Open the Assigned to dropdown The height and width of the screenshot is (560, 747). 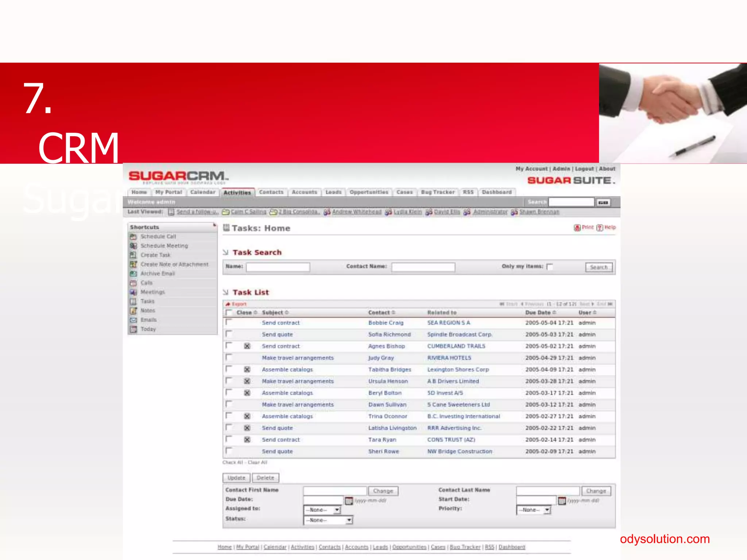pyautogui.click(x=322, y=510)
